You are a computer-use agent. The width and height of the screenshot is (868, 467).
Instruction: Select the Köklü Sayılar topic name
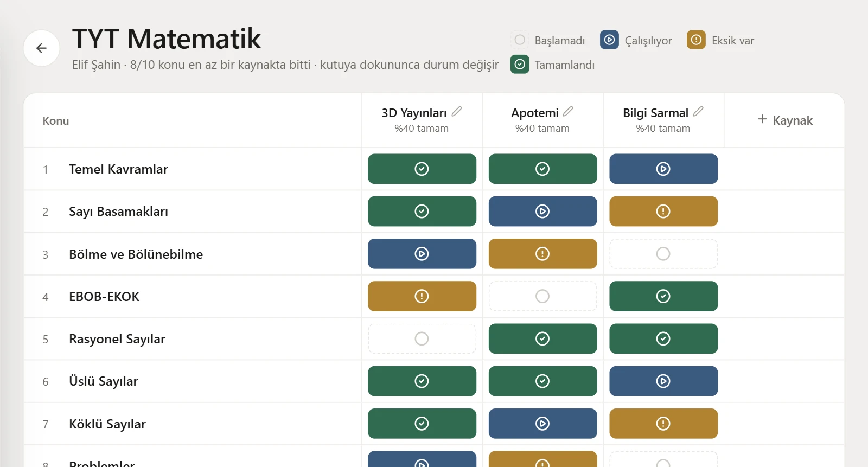tap(107, 424)
